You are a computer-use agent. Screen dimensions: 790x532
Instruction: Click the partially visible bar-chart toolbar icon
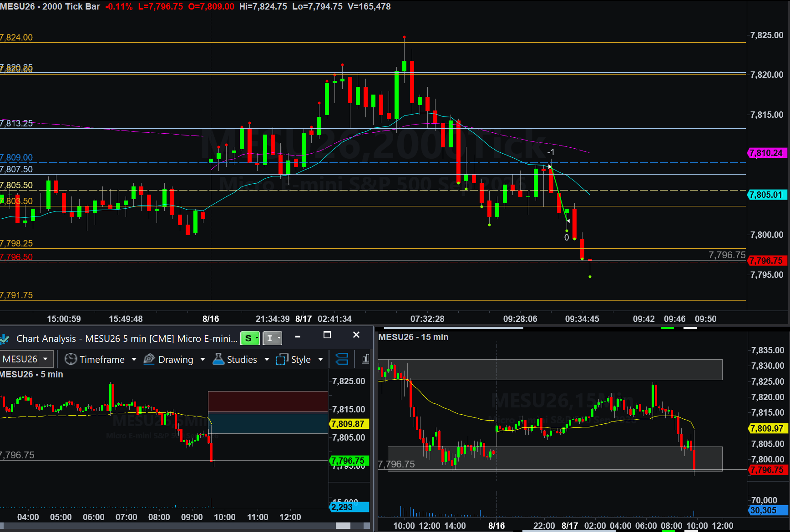365,359
